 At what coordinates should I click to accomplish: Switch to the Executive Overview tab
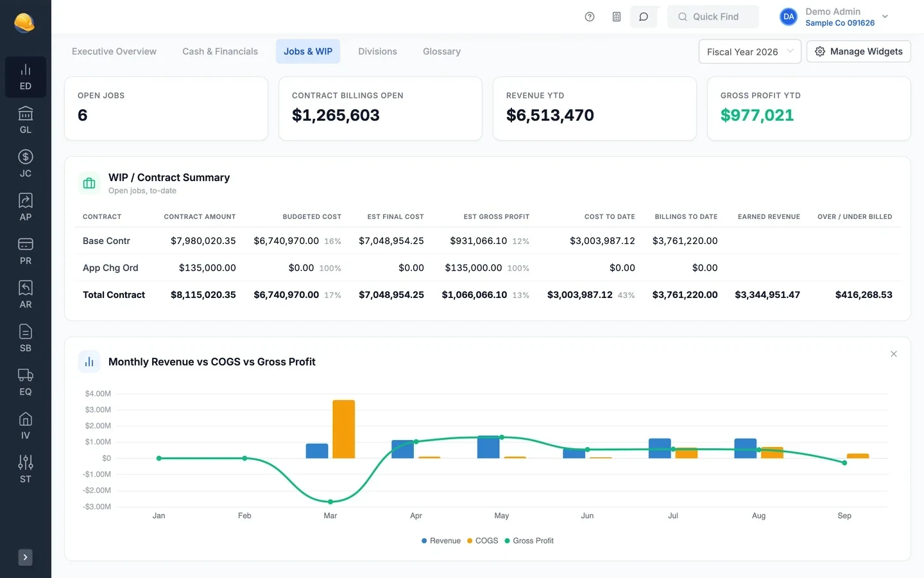click(x=114, y=51)
